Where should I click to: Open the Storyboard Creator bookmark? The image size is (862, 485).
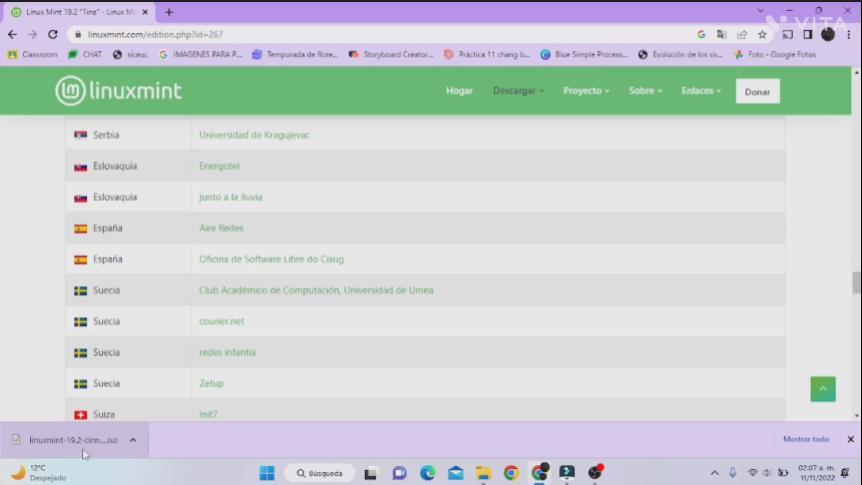click(x=391, y=54)
